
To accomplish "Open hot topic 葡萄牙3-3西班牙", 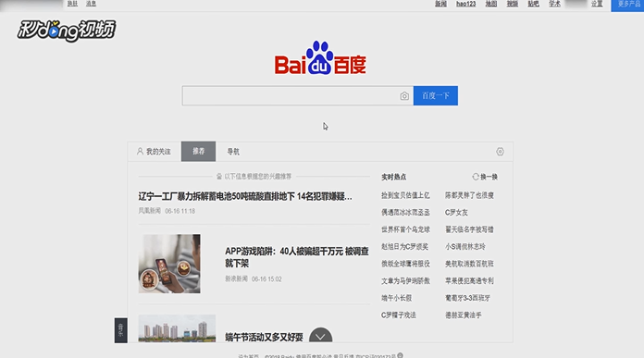I will pyautogui.click(x=468, y=298).
